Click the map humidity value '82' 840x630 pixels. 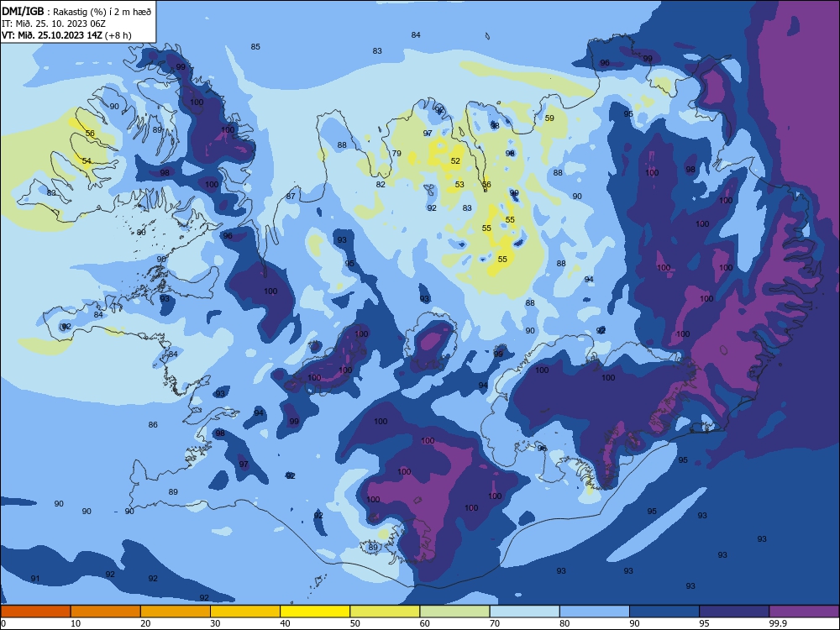[x=381, y=184]
